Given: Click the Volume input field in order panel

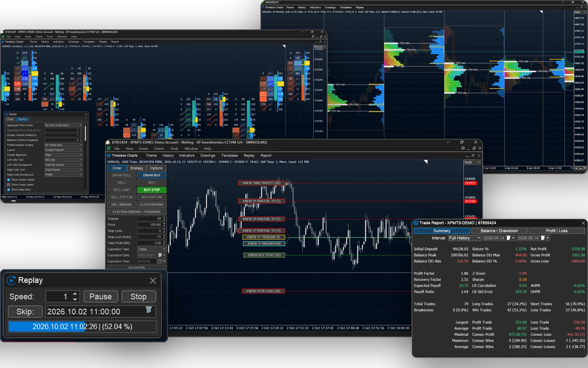Looking at the screenshot, I should pos(151,219).
